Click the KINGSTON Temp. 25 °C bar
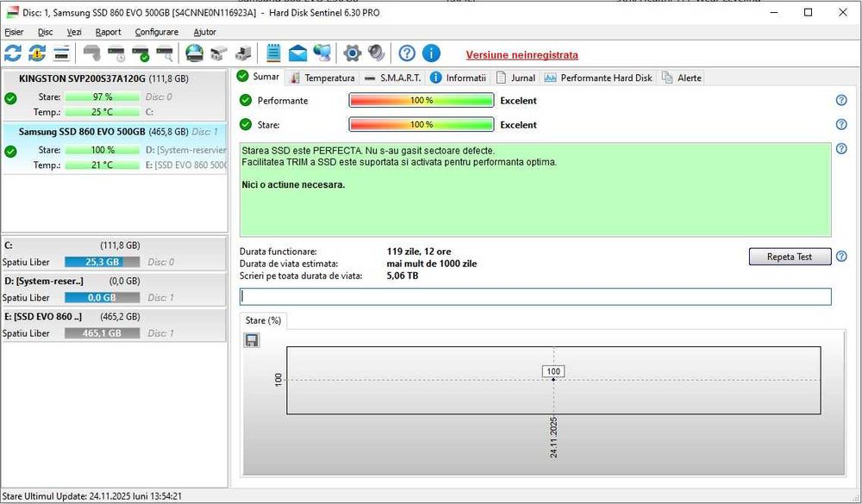This screenshot has width=862, height=504. point(103,112)
